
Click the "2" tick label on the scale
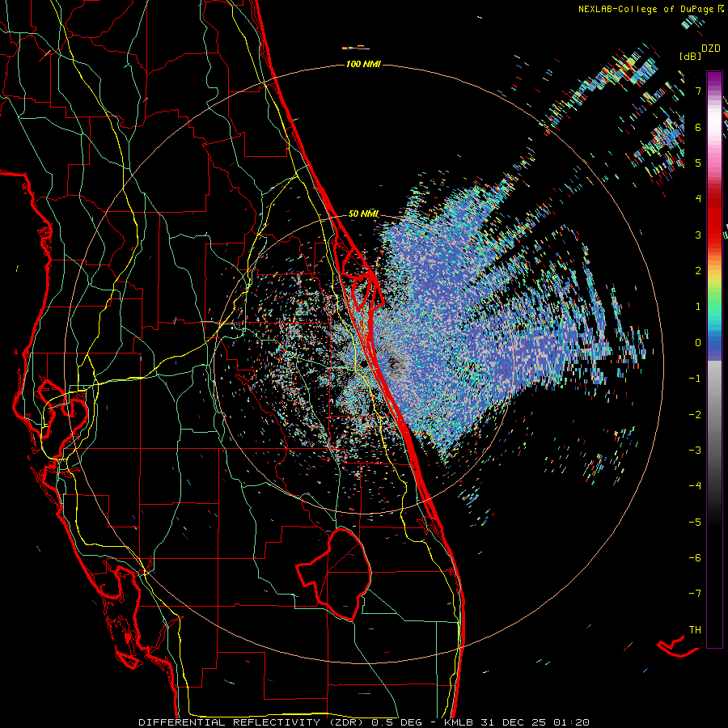(x=698, y=271)
